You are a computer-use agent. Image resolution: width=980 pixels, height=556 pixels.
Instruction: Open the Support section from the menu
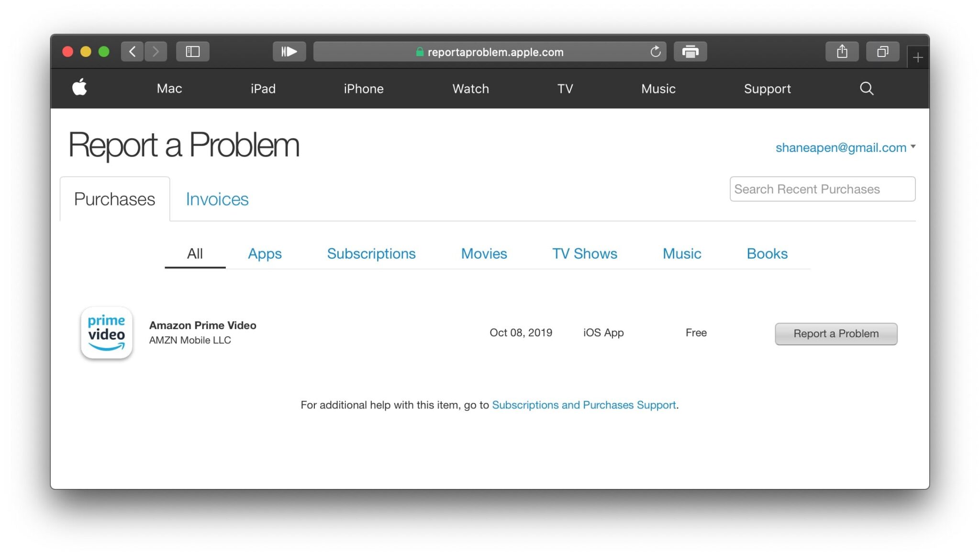click(x=767, y=89)
